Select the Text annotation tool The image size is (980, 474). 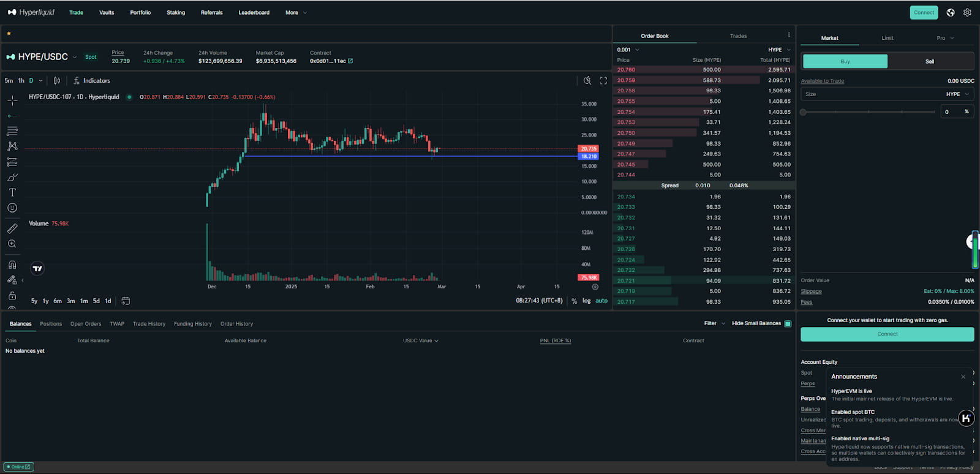click(12, 192)
